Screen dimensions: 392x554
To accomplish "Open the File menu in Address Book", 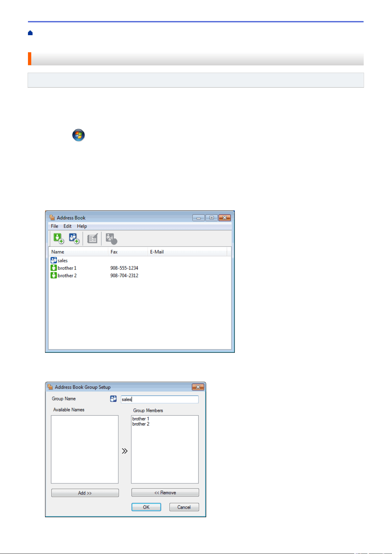I will point(55,226).
